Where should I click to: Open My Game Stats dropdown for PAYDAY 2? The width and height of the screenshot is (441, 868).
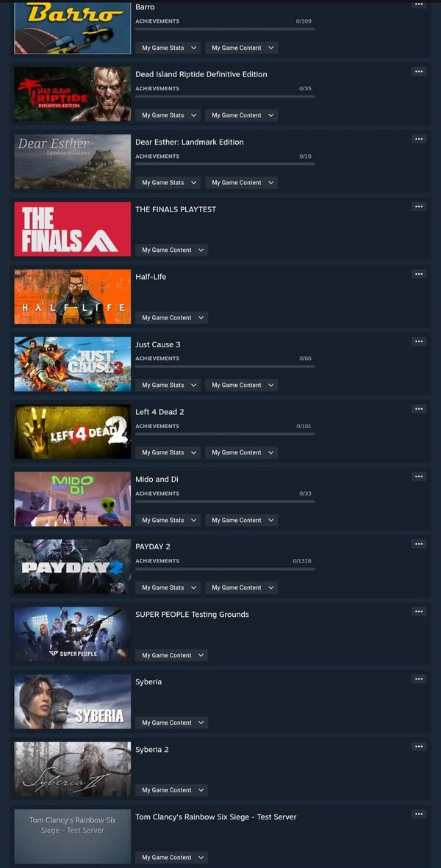pyautogui.click(x=168, y=588)
